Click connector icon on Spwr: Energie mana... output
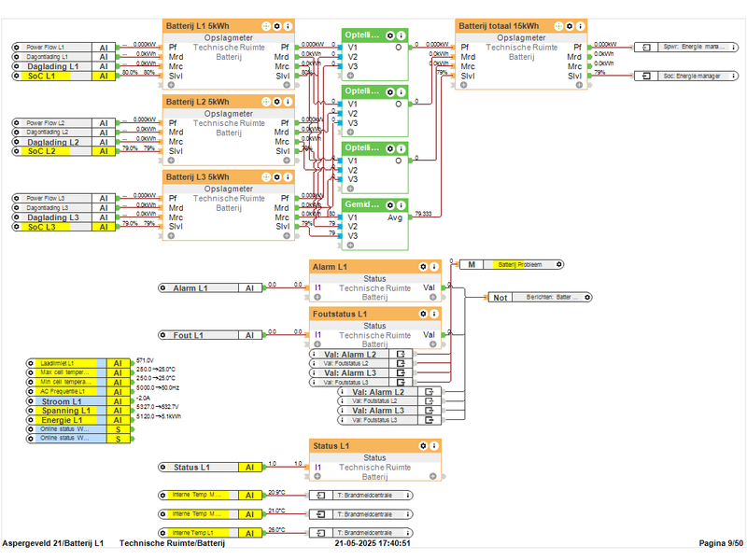The image size is (747, 560). (x=646, y=48)
